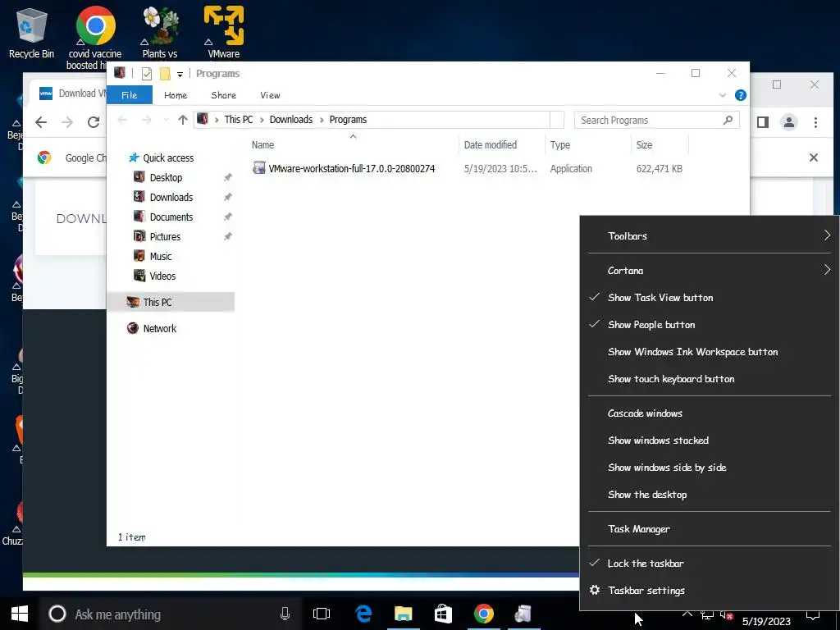The height and width of the screenshot is (630, 840).
Task: Open Taskbar settings menu entry
Action: (710, 591)
